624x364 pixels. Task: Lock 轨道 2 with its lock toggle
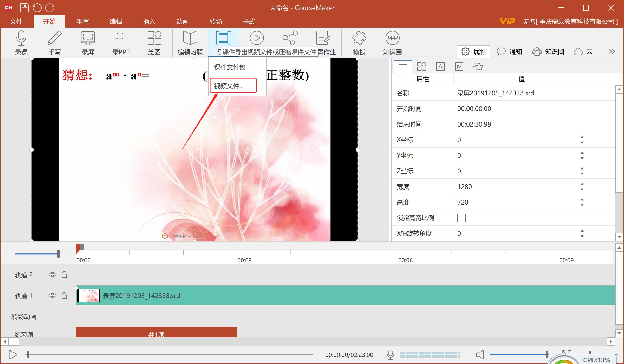pyautogui.click(x=64, y=275)
